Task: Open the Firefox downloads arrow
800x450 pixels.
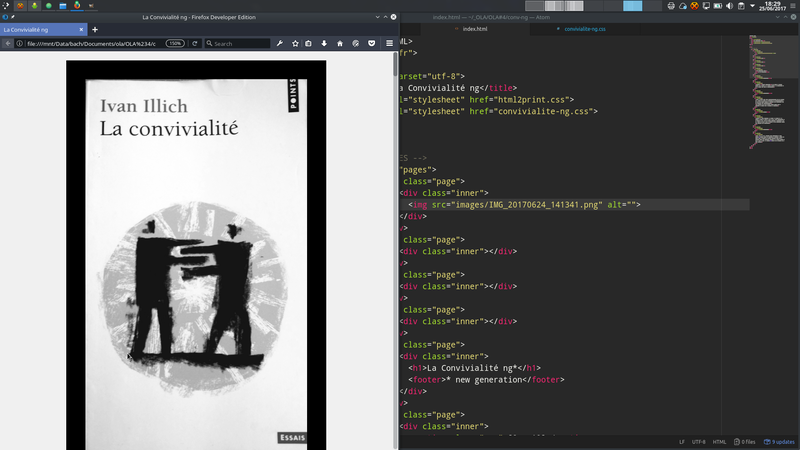Action: click(324, 44)
